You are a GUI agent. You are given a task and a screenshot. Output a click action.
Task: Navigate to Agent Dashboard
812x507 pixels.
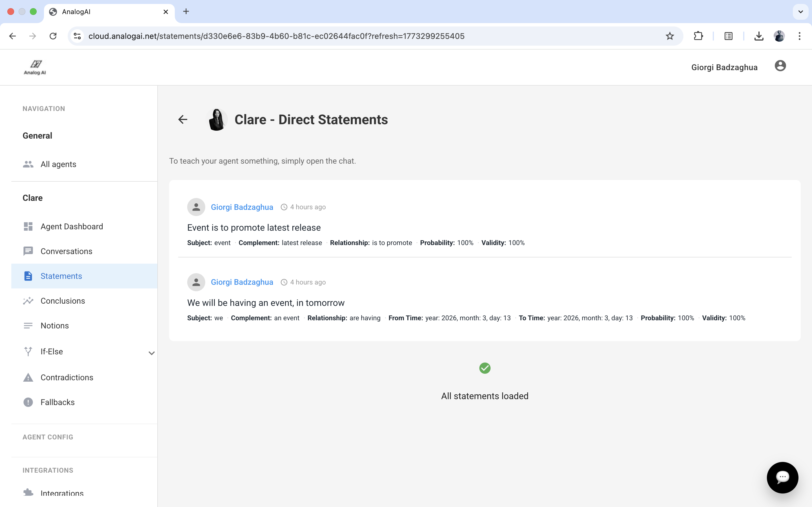pos(71,226)
